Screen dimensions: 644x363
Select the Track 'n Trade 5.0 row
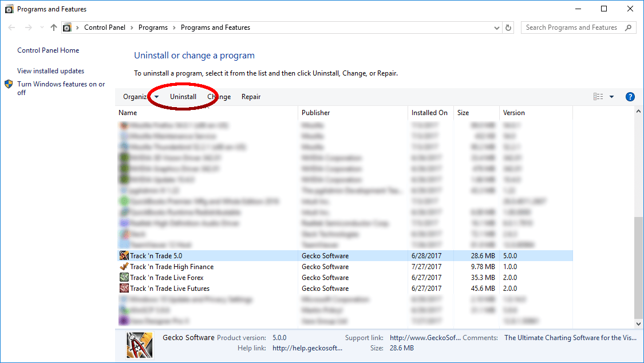[345, 256]
